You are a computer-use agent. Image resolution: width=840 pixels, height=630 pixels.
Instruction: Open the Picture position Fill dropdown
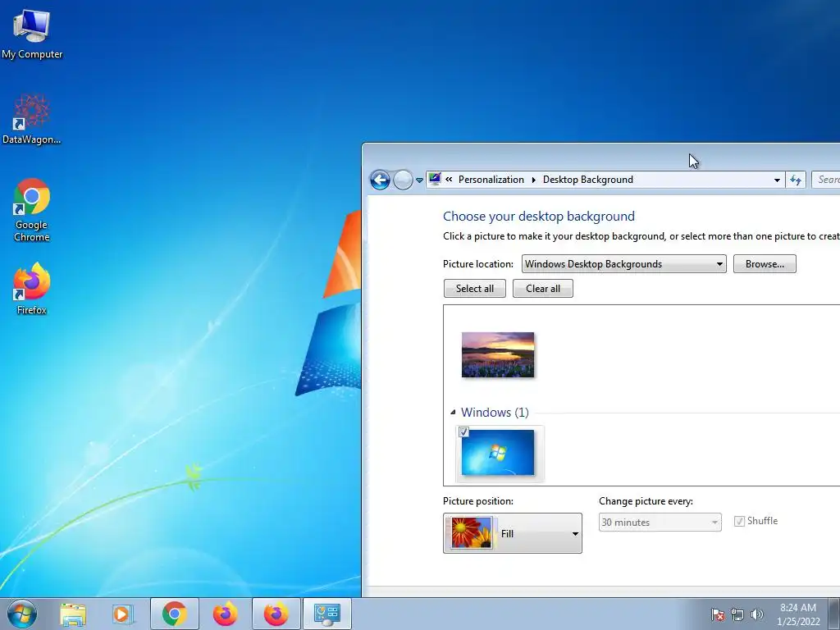point(512,533)
